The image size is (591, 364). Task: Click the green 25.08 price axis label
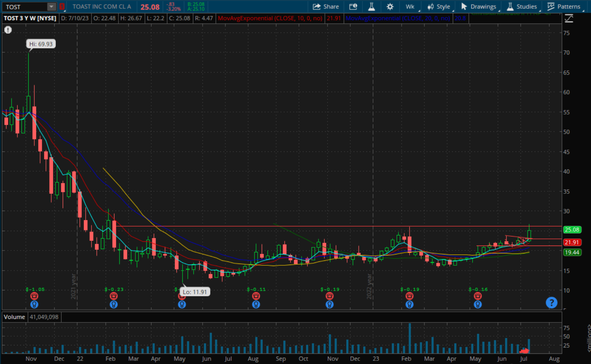[x=572, y=230]
